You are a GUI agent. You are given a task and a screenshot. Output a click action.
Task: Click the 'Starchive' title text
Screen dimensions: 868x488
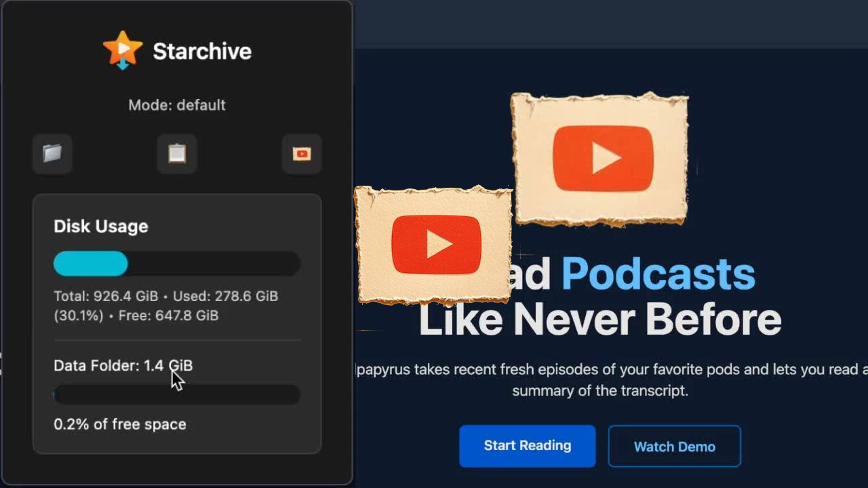coord(202,51)
